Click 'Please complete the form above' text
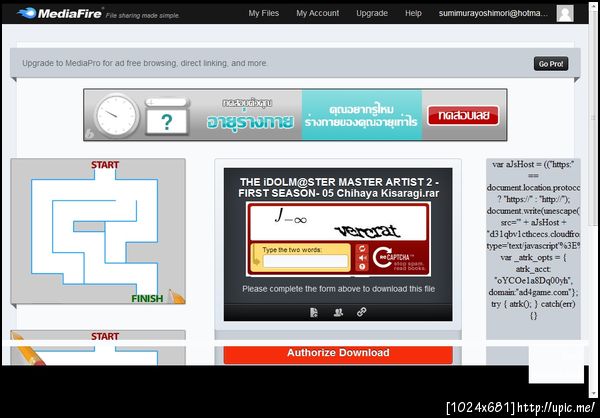Viewport: 600px width, 418px height. [x=339, y=289]
